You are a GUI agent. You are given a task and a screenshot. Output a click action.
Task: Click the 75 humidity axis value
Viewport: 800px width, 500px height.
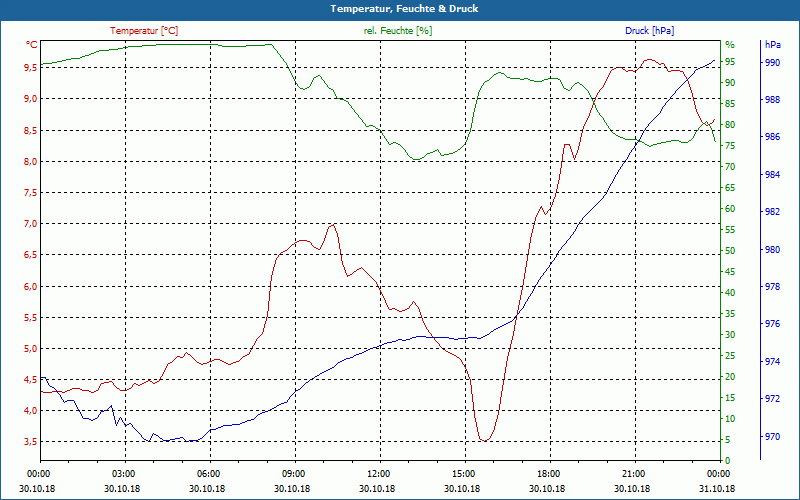tap(730, 146)
